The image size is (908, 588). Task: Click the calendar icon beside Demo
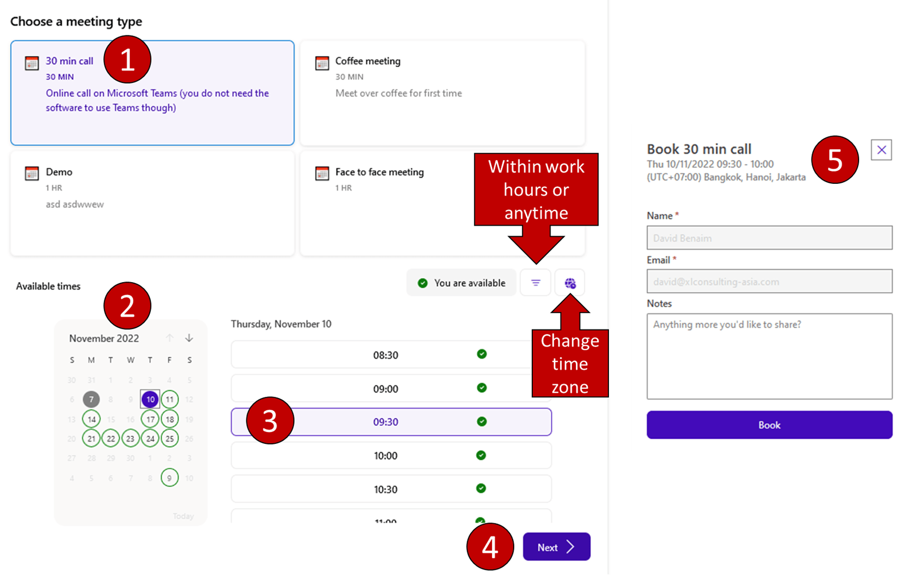point(32,173)
